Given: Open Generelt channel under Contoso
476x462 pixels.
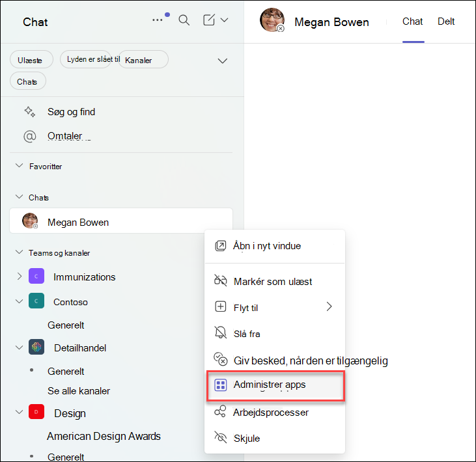Looking at the screenshot, I should pos(66,325).
